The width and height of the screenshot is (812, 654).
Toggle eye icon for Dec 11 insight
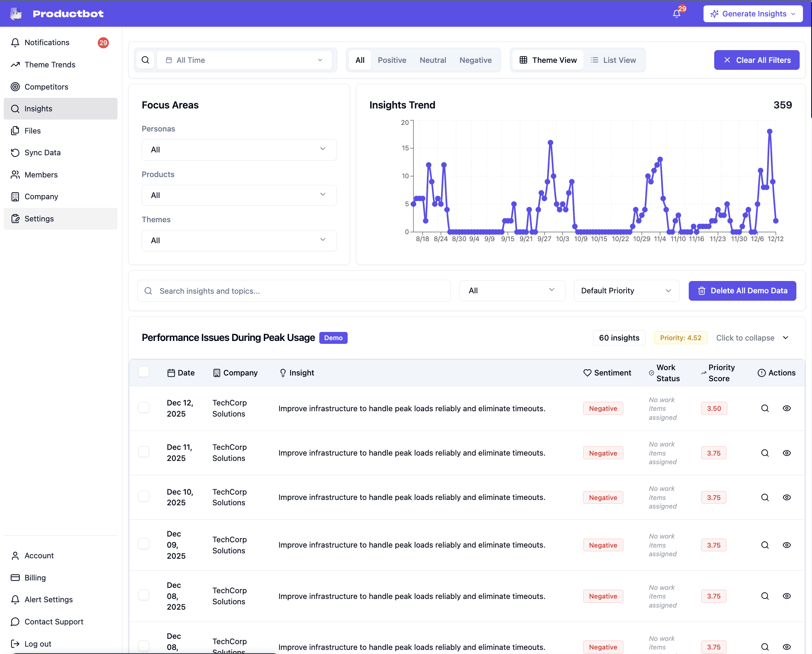[787, 453]
